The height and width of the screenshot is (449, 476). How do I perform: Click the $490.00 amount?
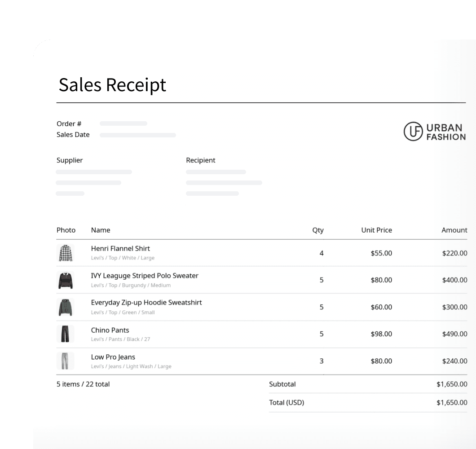[454, 334]
